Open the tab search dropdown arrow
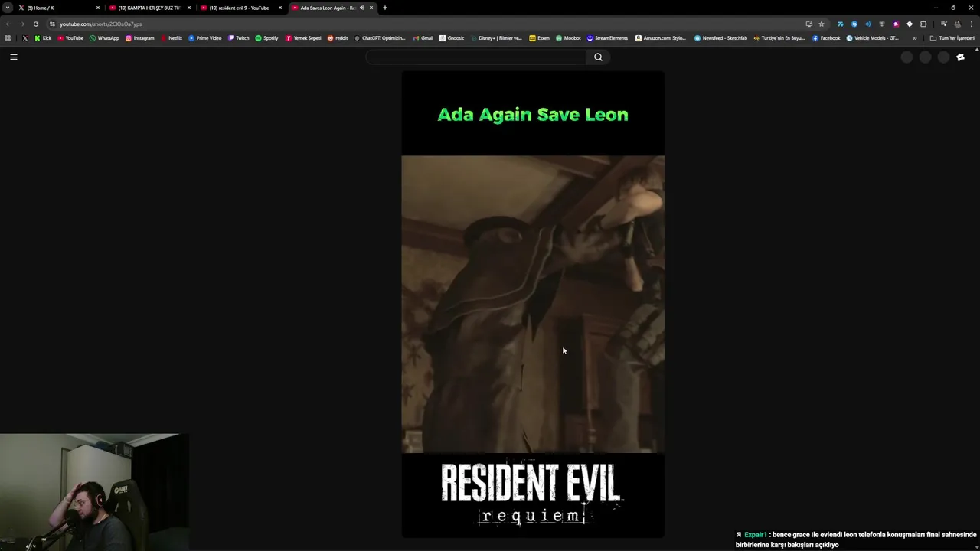Screen dimensions: 980x551 (7, 8)
